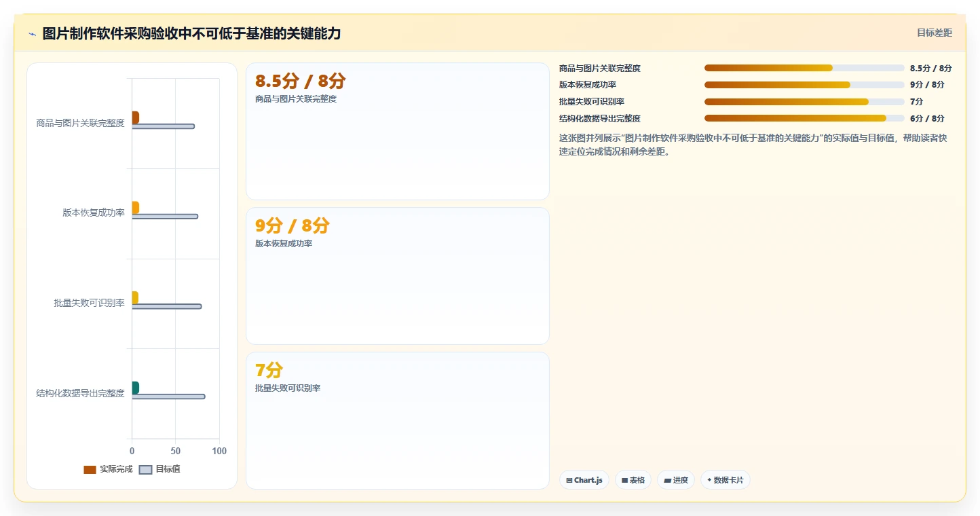Select the 9分 / 8分 card value
Viewport: 980px width, 516px height.
pos(293,226)
